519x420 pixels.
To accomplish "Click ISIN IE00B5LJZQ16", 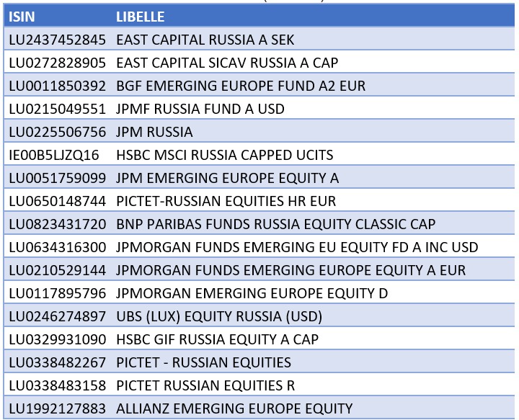I will pos(54,155).
